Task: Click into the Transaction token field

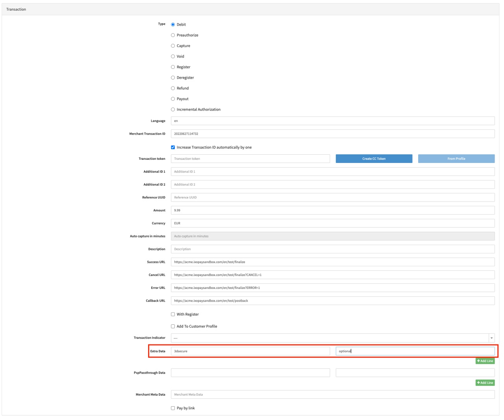Action: pos(250,159)
